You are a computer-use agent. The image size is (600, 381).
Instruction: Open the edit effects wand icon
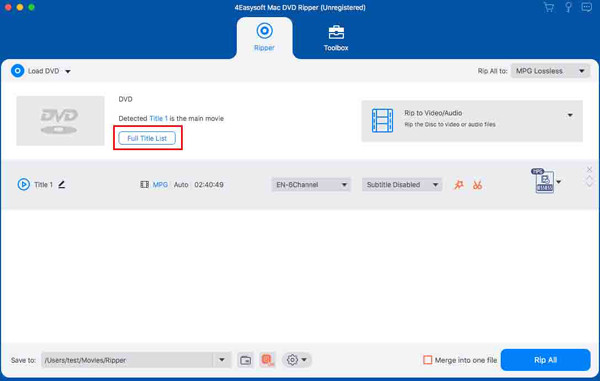(458, 185)
